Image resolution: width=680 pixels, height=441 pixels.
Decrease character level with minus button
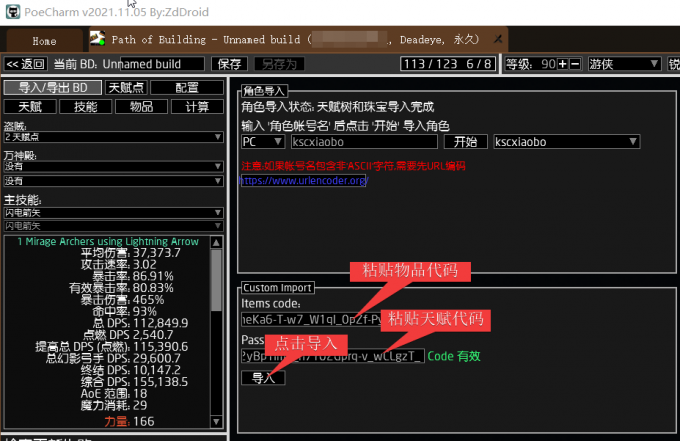pyautogui.click(x=575, y=64)
